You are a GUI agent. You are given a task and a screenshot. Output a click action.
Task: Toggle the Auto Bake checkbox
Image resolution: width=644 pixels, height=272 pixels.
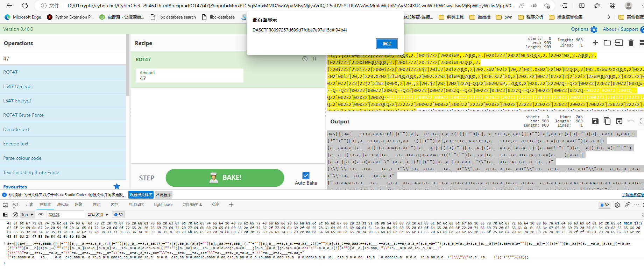pos(306,176)
